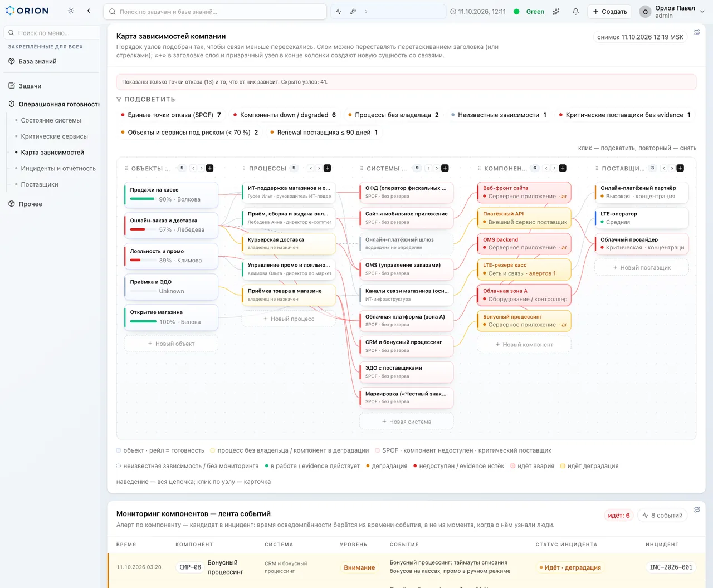Screen dimensions: 713x588
Task: Click the Открытие магазина 100% readiness bar
Action: coord(143,321)
